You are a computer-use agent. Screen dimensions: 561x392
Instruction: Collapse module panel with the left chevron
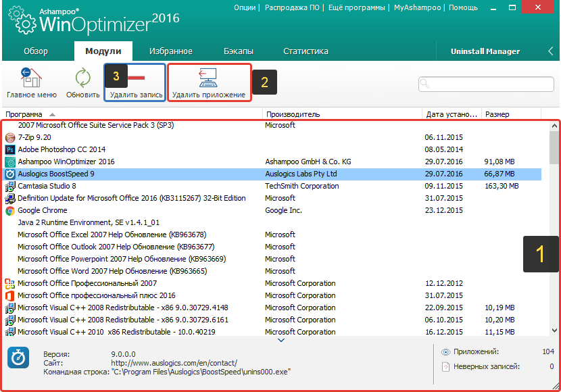click(551, 51)
